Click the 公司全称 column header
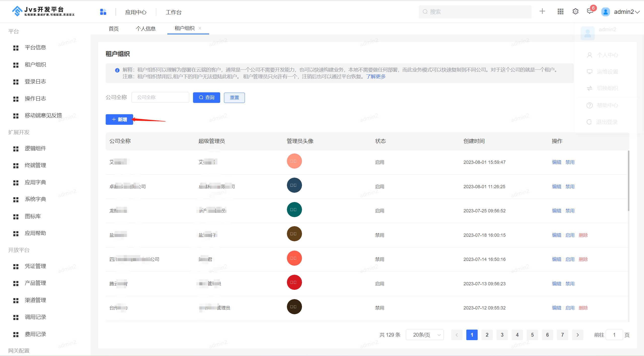 (x=120, y=141)
